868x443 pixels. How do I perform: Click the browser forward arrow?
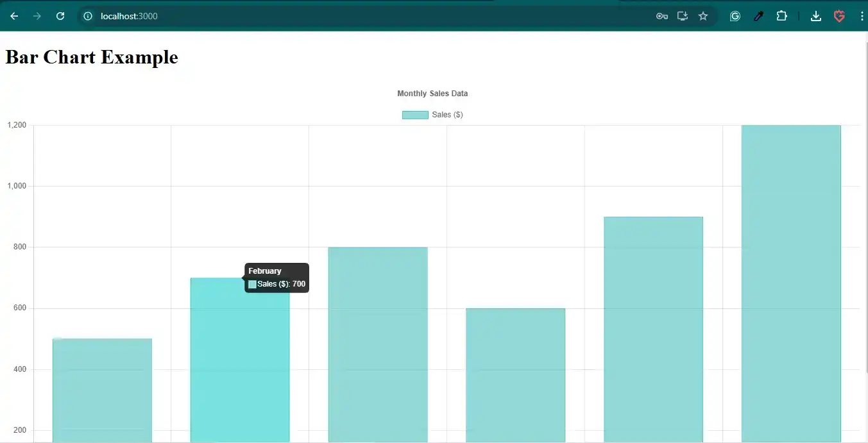(37, 16)
